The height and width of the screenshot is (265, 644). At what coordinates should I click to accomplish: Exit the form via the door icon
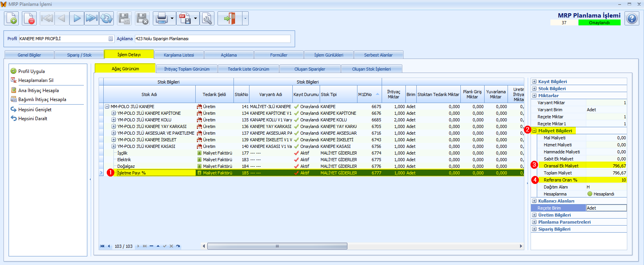coord(230,18)
